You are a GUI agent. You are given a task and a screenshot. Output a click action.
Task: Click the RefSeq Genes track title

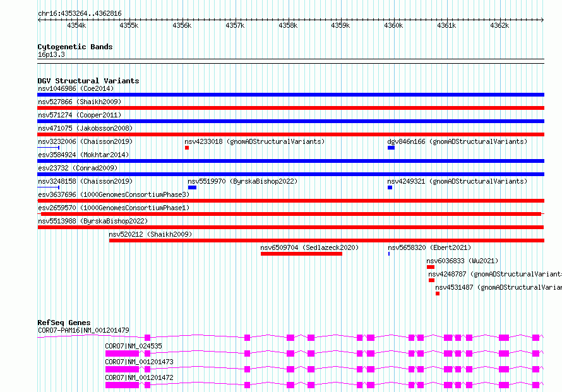[64, 323]
